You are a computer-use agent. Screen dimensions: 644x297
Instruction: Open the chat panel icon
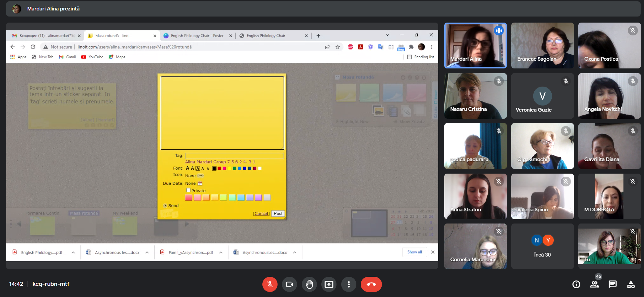[x=612, y=285]
